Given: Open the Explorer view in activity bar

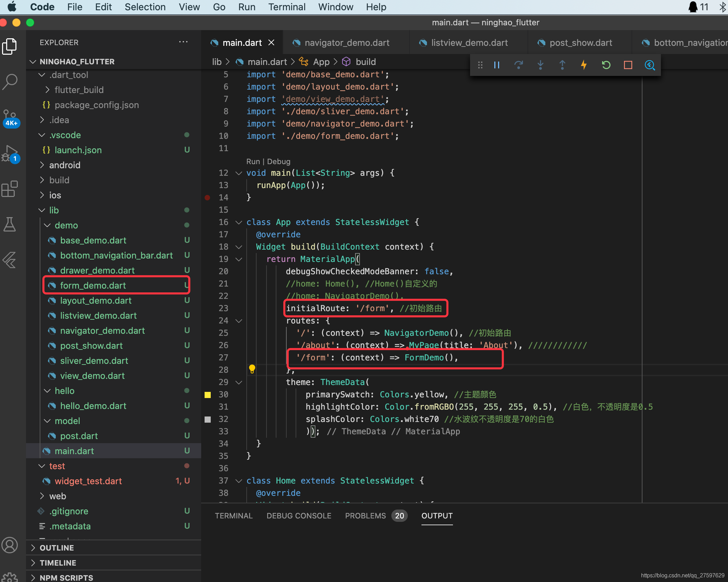Looking at the screenshot, I should click(x=10, y=46).
